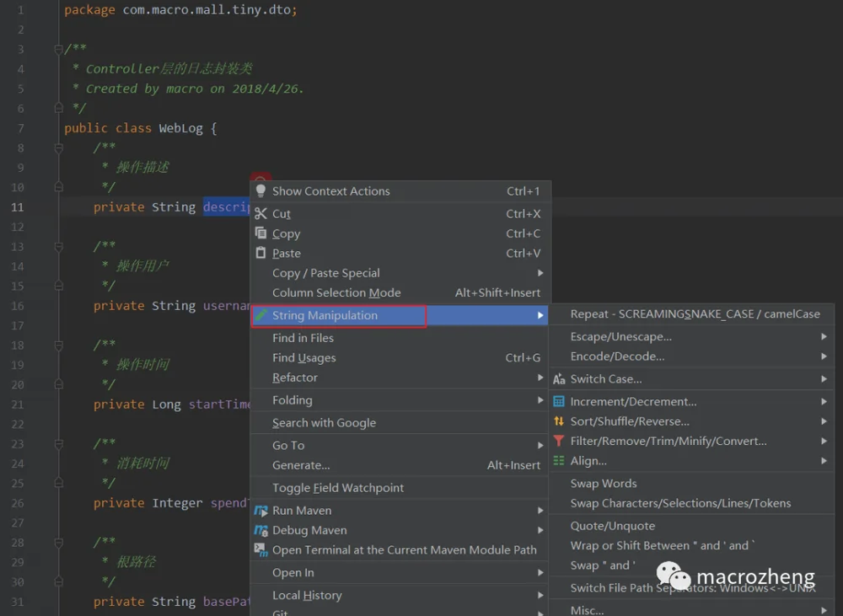Expand the Escape/Unescape submenu arrow

click(824, 336)
